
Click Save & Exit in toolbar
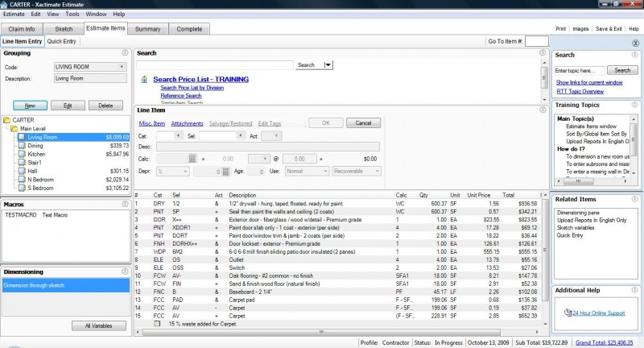coord(609,29)
